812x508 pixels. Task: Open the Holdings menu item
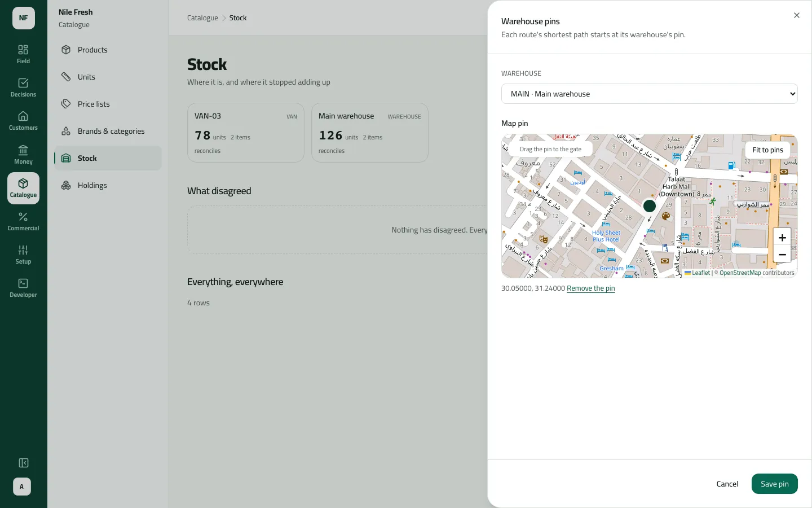(x=108, y=185)
